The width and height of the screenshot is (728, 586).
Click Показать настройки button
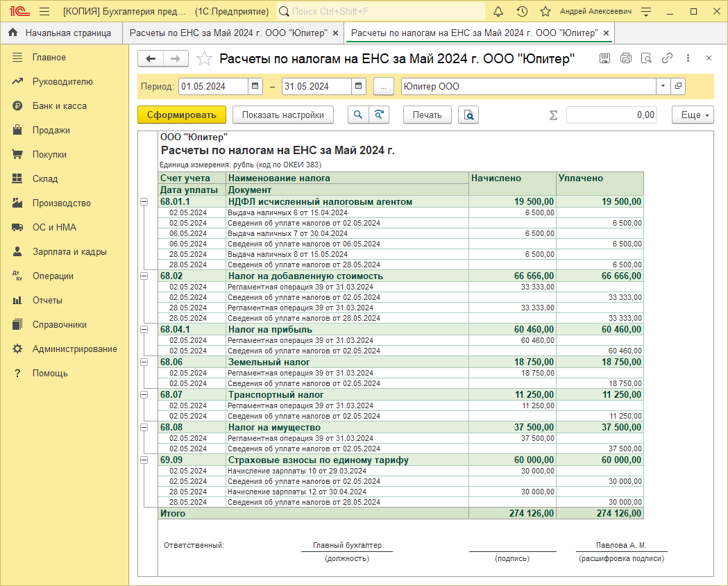pos(282,115)
